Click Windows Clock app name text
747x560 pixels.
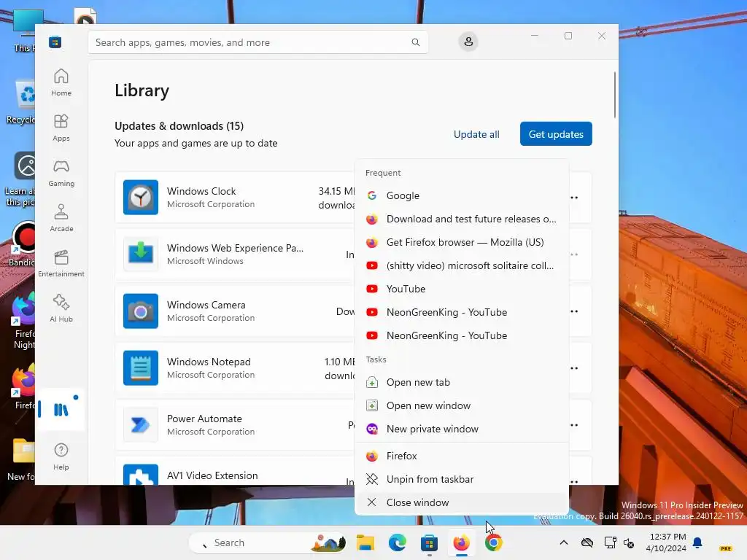pyautogui.click(x=201, y=191)
